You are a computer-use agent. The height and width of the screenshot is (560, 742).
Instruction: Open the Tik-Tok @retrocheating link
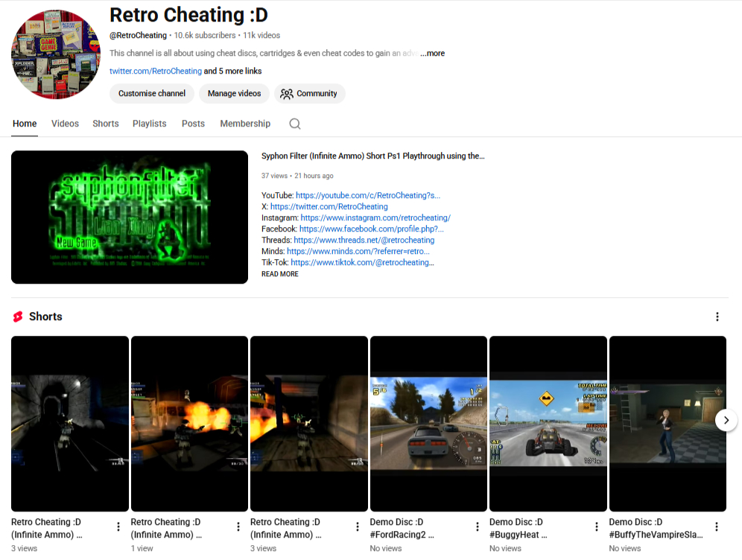click(362, 262)
